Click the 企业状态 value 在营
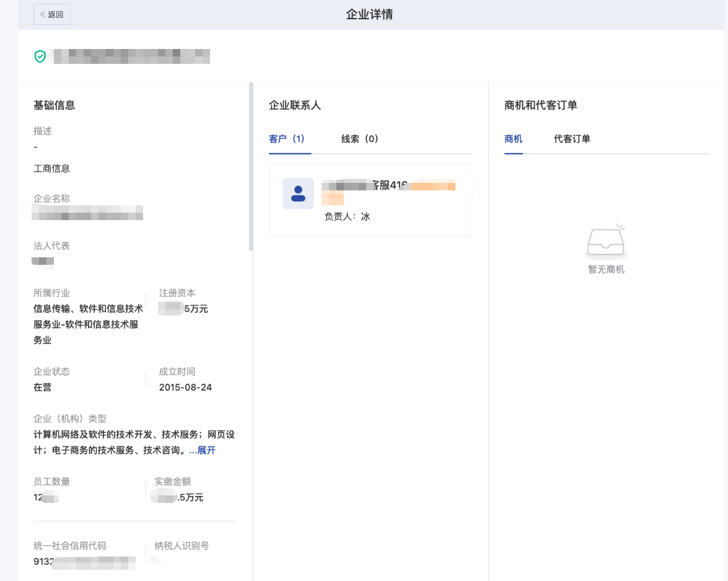 [42, 387]
